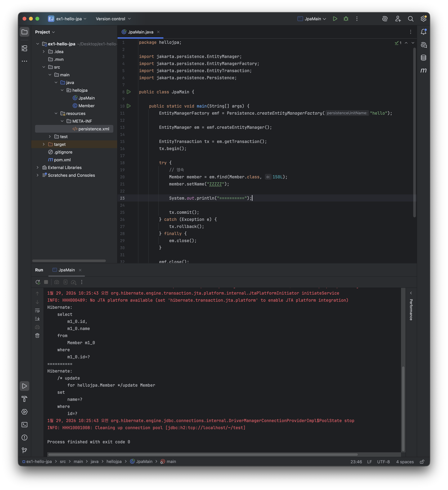This screenshot has height=490, width=448.
Task: Open pom.xml in project tree
Action: [x=62, y=160]
